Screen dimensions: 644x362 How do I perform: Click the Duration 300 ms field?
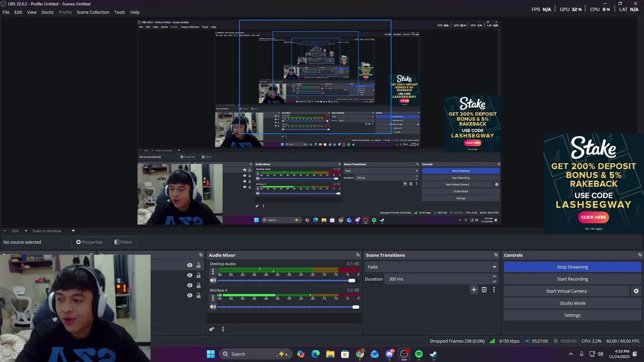click(438, 279)
